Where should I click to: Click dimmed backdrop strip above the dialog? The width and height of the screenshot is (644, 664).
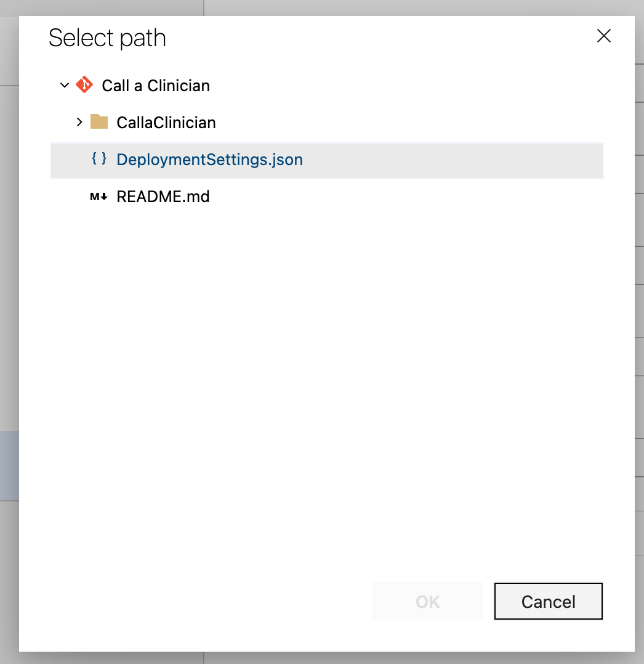(x=322, y=7)
